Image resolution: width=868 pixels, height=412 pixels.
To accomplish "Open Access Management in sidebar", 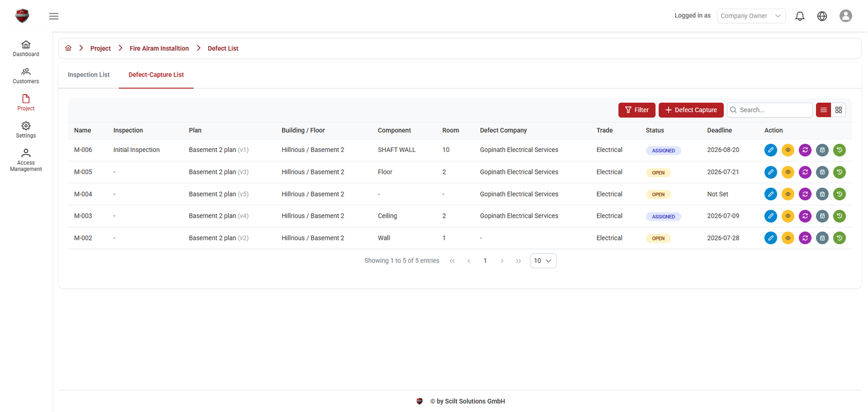I will pyautogui.click(x=26, y=160).
